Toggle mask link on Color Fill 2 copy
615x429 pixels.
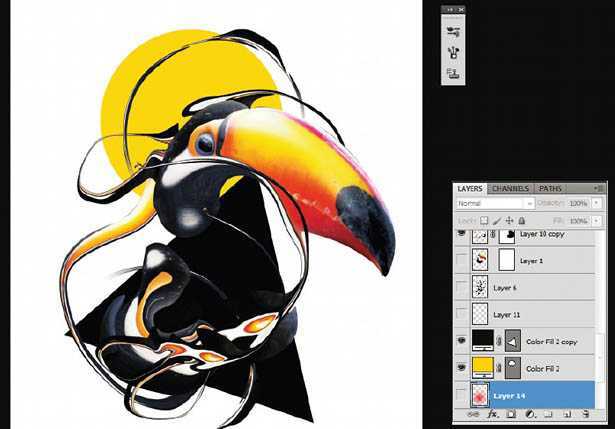499,341
